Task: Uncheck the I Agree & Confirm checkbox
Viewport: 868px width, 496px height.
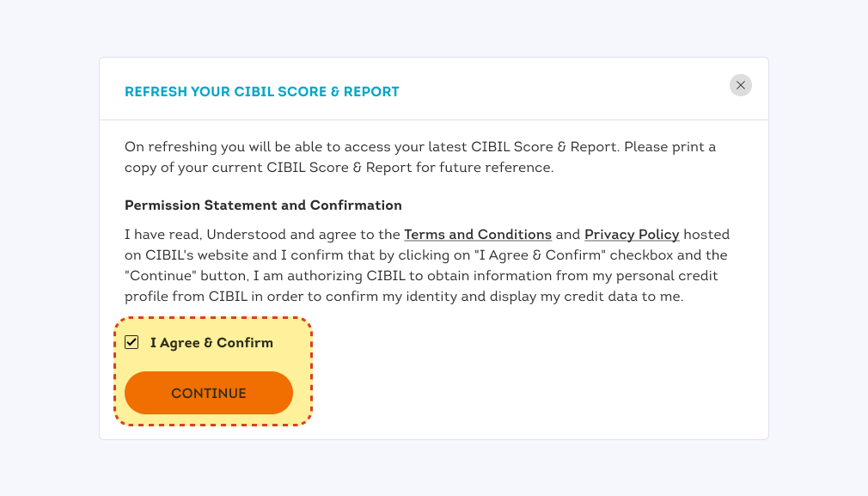Action: [131, 342]
